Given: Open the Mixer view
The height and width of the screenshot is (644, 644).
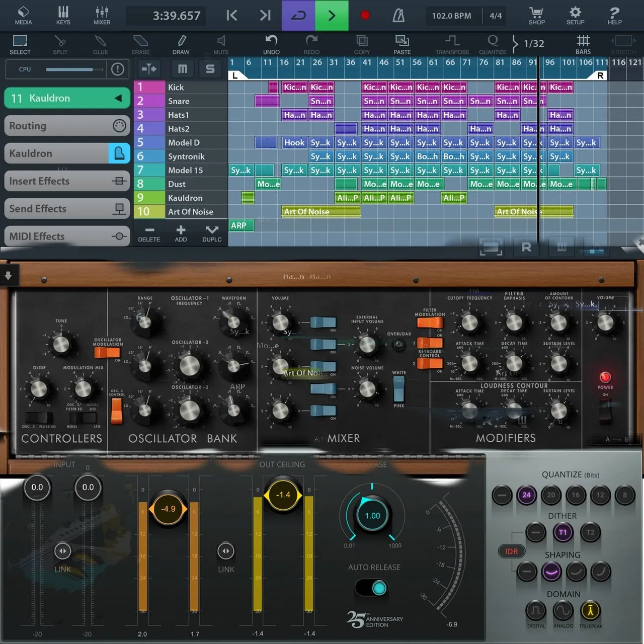Looking at the screenshot, I should tap(102, 15).
